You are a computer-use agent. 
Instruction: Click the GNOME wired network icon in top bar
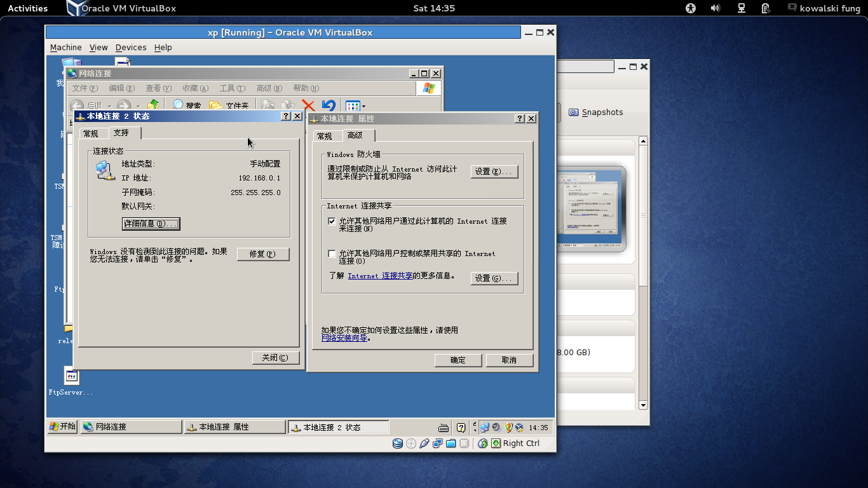point(741,8)
